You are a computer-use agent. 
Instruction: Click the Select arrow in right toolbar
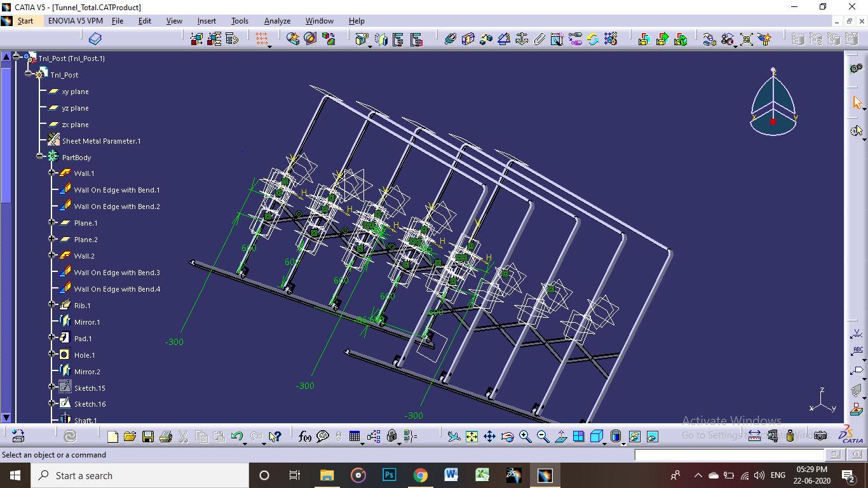857,102
